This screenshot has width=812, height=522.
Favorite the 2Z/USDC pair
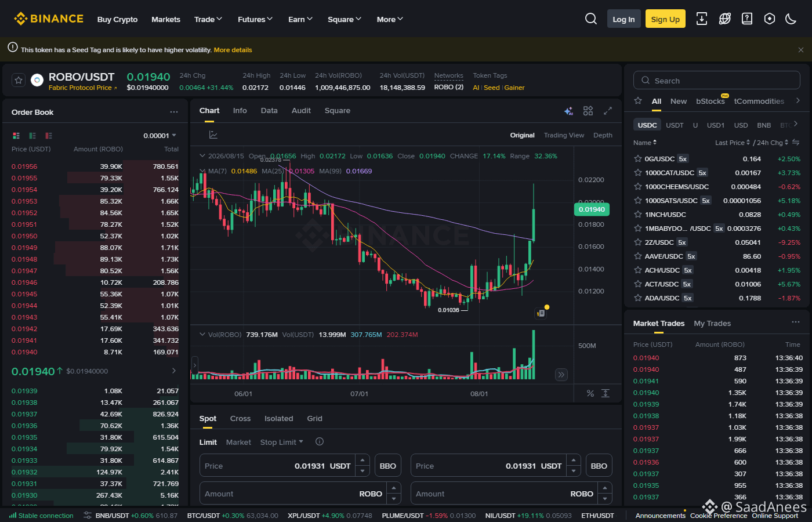click(638, 242)
